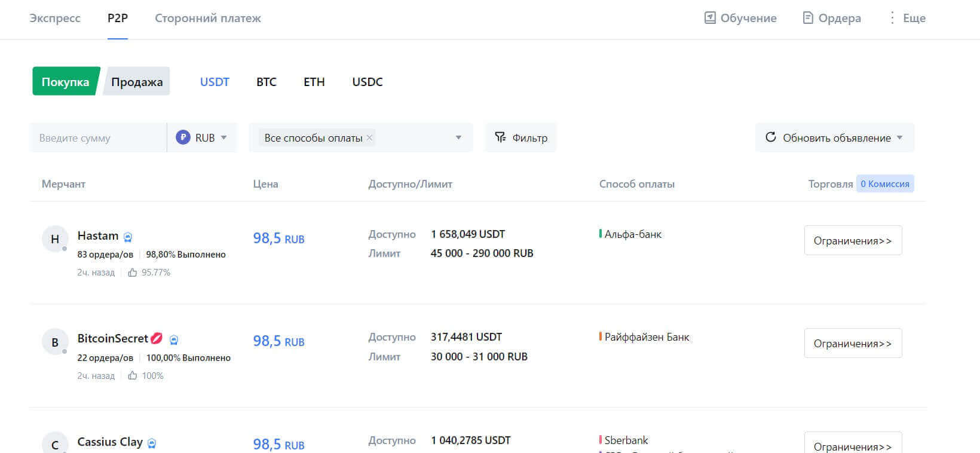This screenshot has width=980, height=453.
Task: Click the Ограничения button for Hastam
Action: [853, 240]
